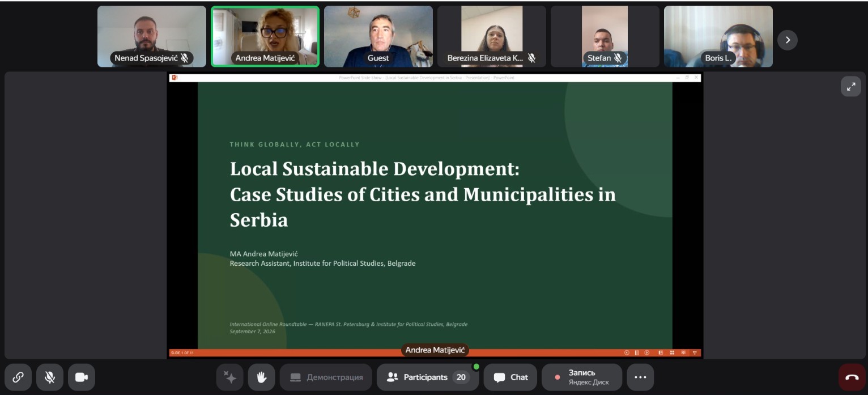The image size is (868, 395).
Task: End the call with the red hang-up button
Action: (852, 377)
